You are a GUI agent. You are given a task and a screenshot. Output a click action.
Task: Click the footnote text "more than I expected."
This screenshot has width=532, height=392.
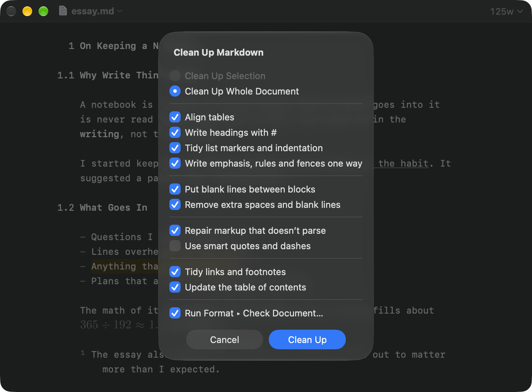(161, 369)
